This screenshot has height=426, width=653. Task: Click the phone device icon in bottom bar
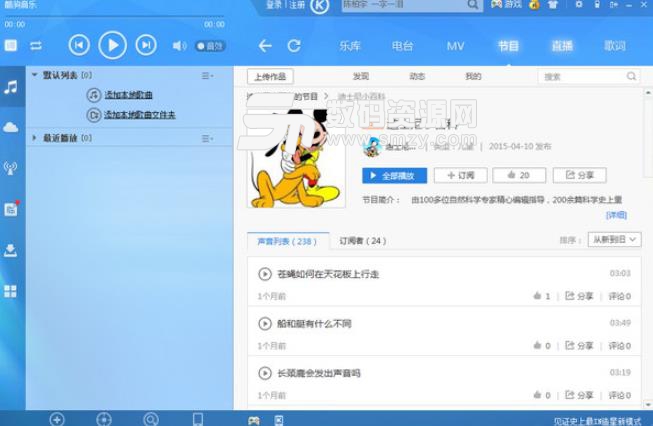(x=198, y=419)
